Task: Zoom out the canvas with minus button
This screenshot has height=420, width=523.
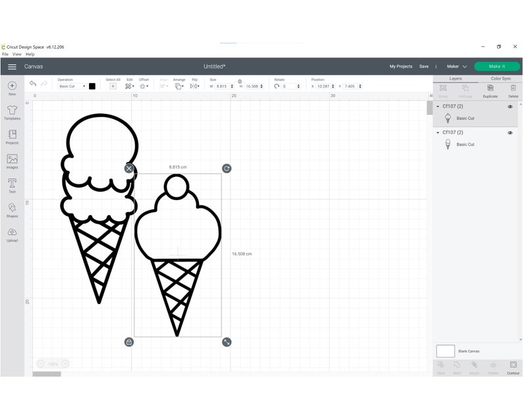Action: tap(41, 364)
